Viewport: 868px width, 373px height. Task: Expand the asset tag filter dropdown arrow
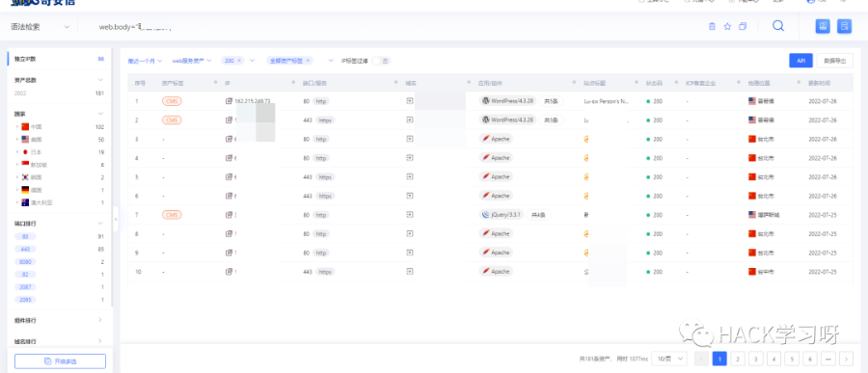pyautogui.click(x=332, y=61)
